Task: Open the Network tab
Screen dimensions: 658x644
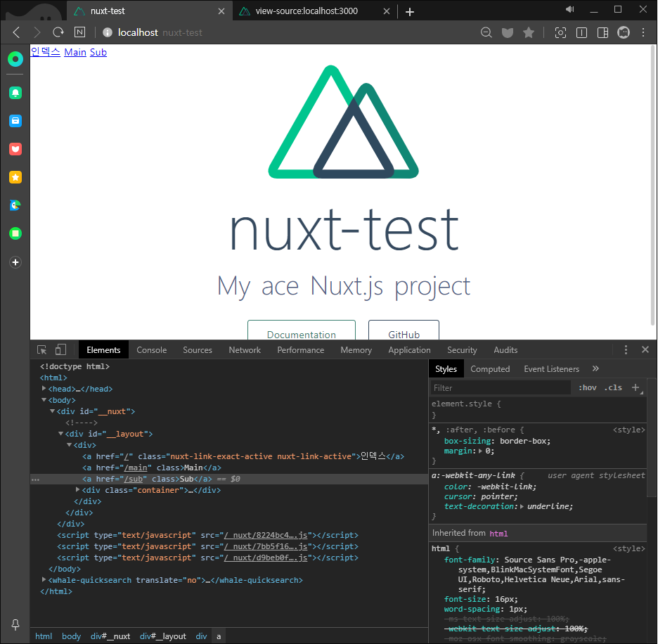Action: pos(245,349)
